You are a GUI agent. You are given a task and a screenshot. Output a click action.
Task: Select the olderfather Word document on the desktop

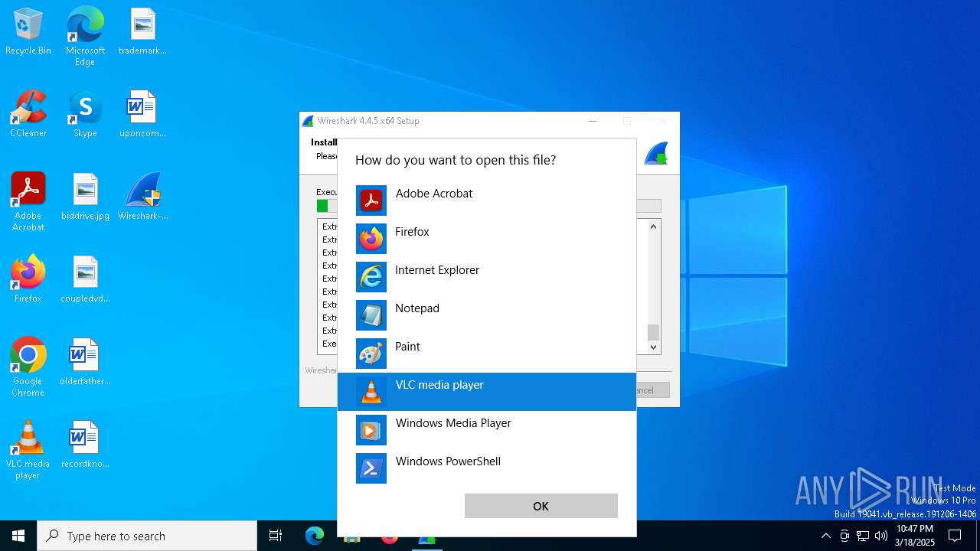click(x=85, y=362)
